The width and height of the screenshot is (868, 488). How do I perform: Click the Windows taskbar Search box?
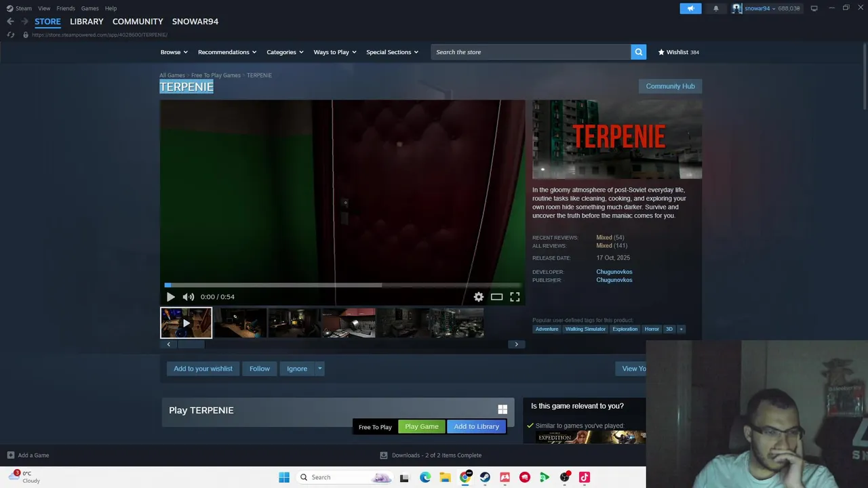pyautogui.click(x=344, y=477)
